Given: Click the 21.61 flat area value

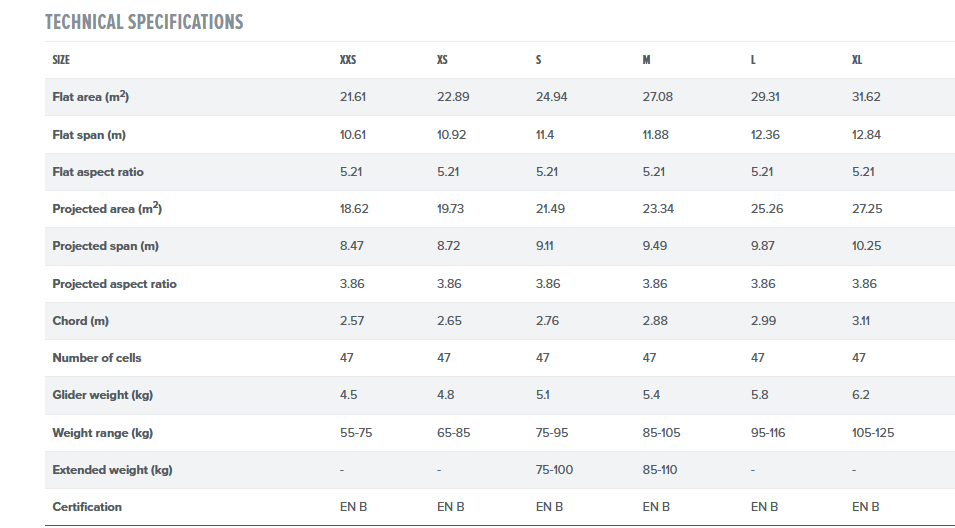Looking at the screenshot, I should (x=355, y=97).
